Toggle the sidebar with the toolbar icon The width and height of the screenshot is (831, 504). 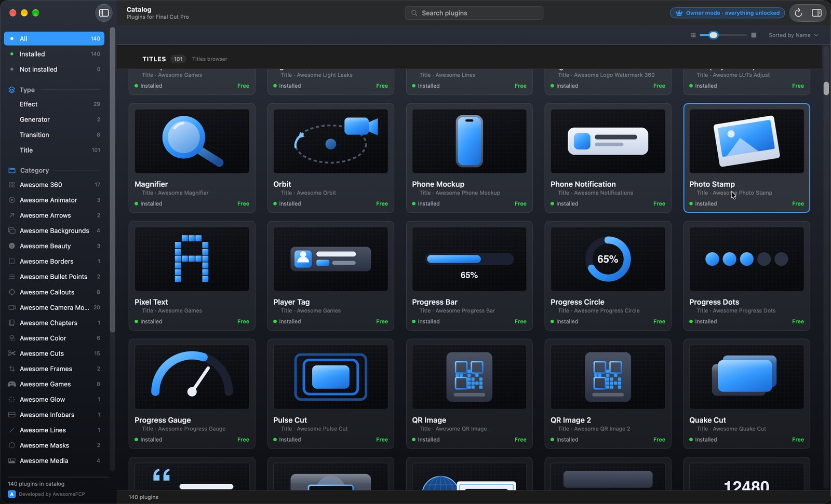(x=104, y=13)
